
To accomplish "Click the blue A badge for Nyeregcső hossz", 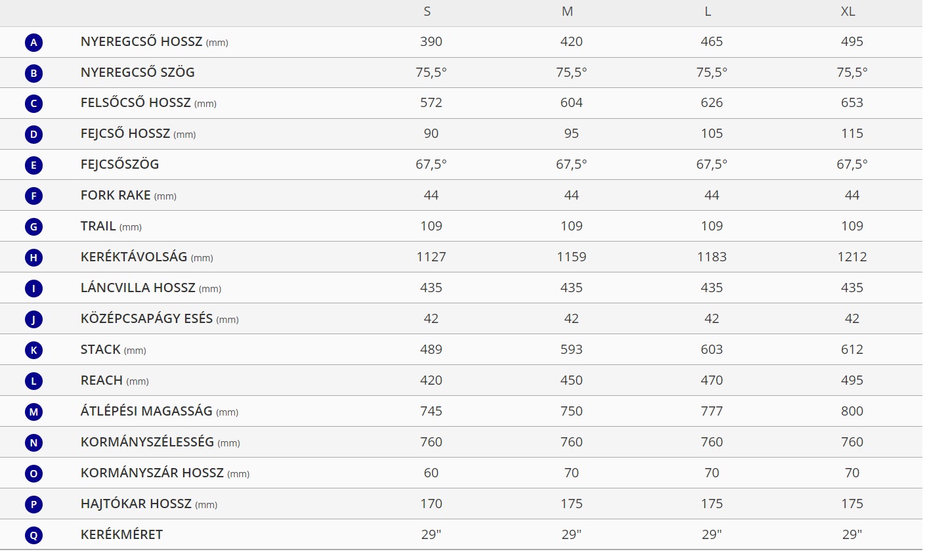I will [33, 43].
